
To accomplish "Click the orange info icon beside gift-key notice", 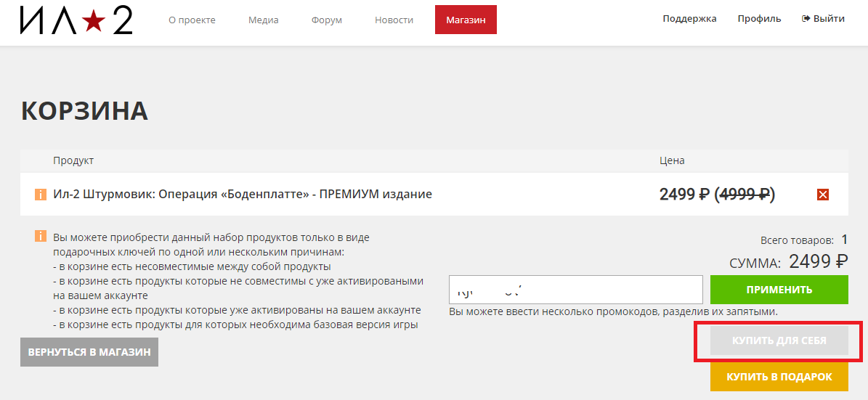I will pos(41,236).
